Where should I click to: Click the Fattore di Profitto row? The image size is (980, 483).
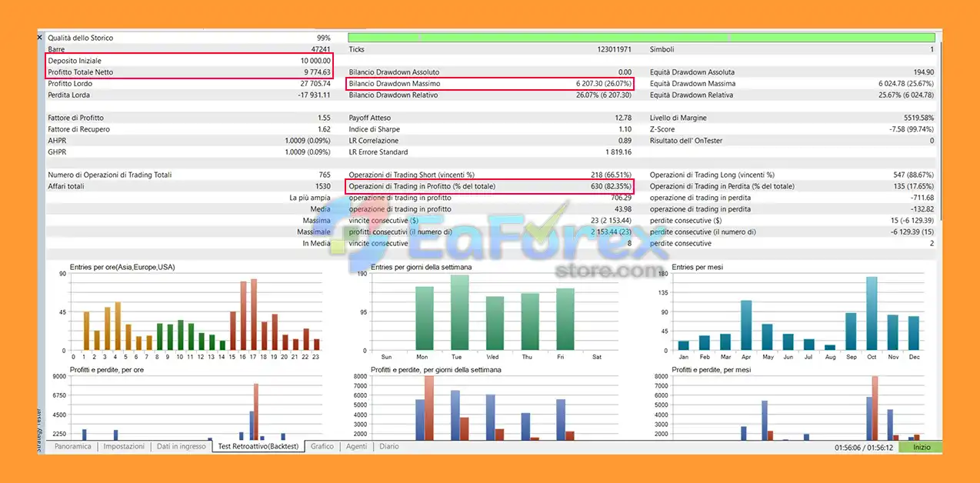[188, 118]
